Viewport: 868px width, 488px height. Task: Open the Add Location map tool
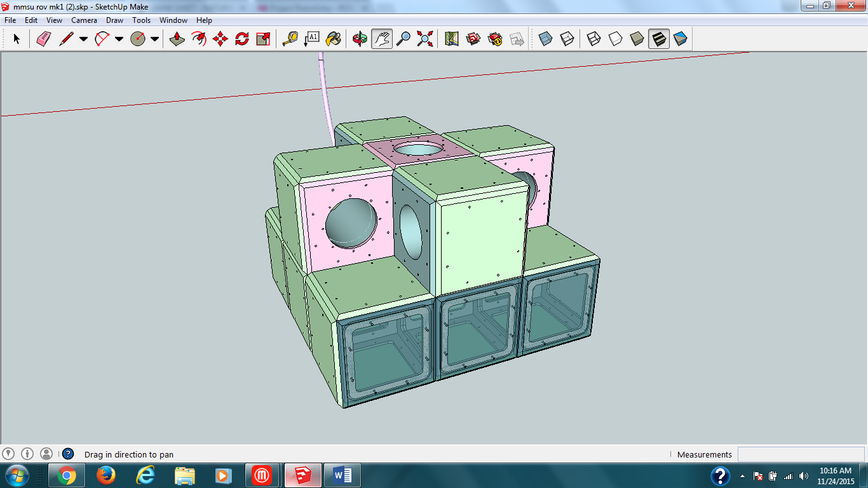pyautogui.click(x=452, y=39)
